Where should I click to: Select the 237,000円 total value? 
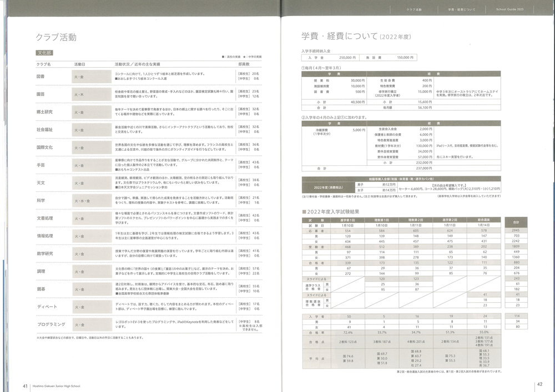coord(424,168)
